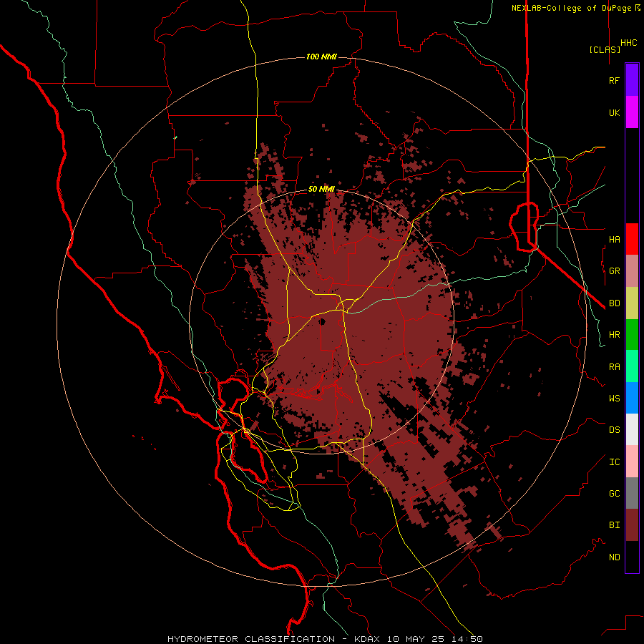This screenshot has width=644, height=644.
Task: Click the RF legend label
Action: pos(614,80)
